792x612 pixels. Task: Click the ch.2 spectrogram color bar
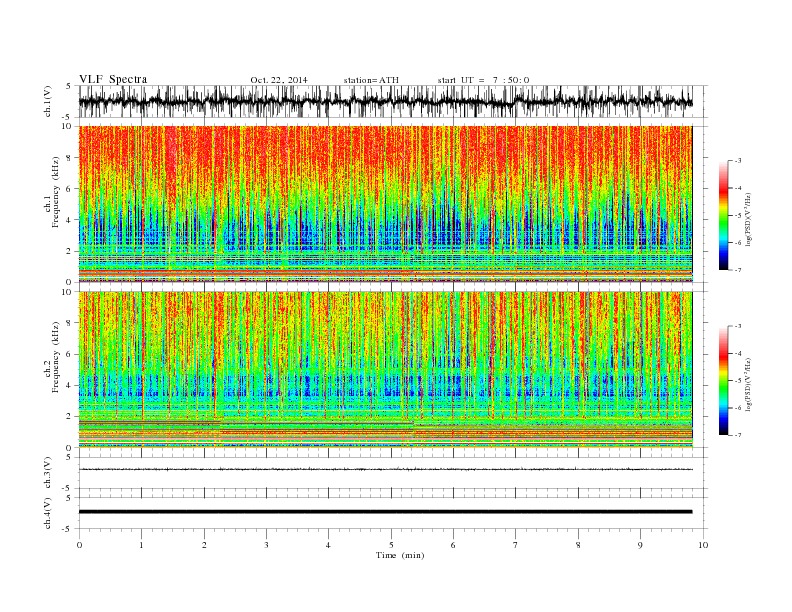(723, 380)
